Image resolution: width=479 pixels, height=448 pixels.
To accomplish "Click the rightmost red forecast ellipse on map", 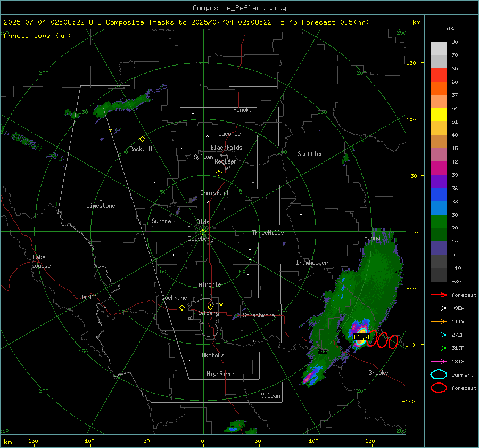I will click(393, 341).
